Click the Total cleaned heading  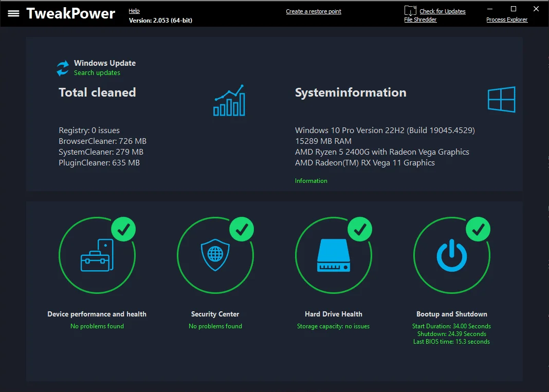tap(97, 92)
